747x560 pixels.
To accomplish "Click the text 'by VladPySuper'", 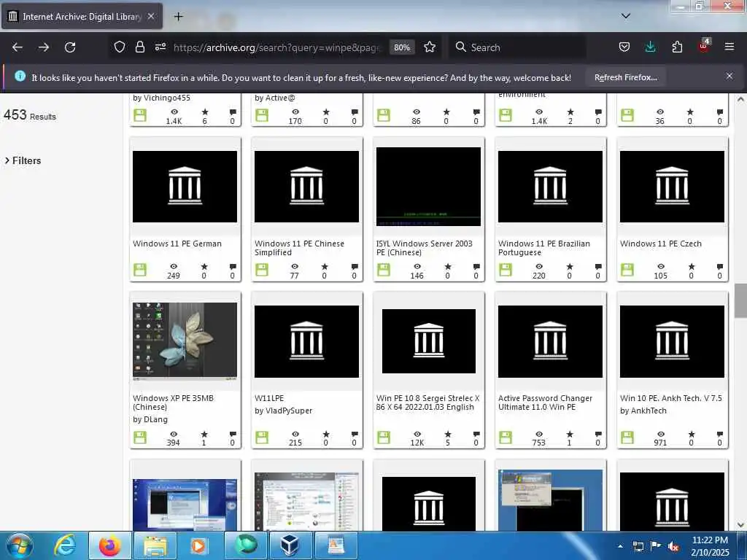I will pyautogui.click(x=284, y=411).
